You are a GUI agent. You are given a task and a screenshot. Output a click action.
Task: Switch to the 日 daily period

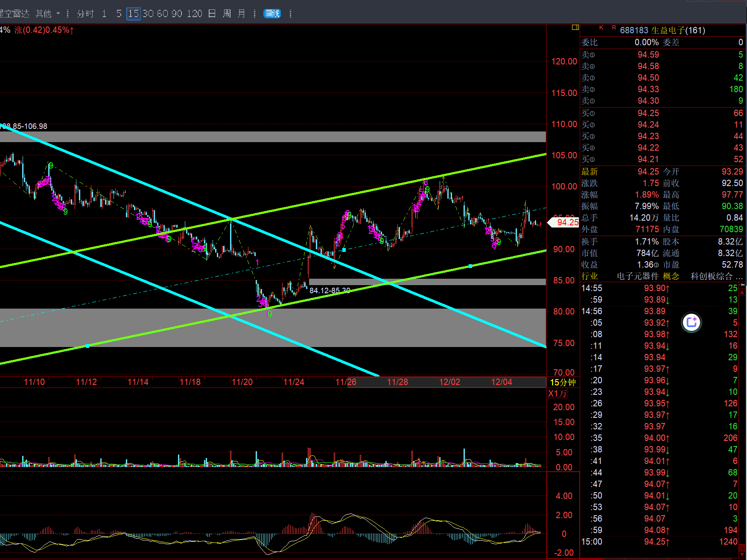click(x=212, y=14)
